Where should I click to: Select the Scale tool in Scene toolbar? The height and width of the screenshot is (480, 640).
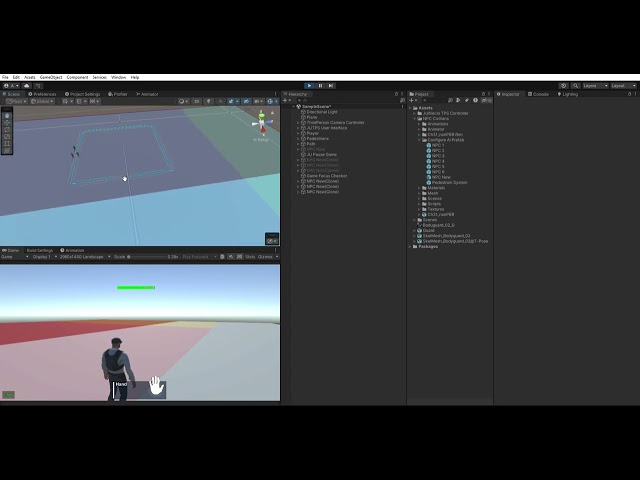pyautogui.click(x=7, y=136)
